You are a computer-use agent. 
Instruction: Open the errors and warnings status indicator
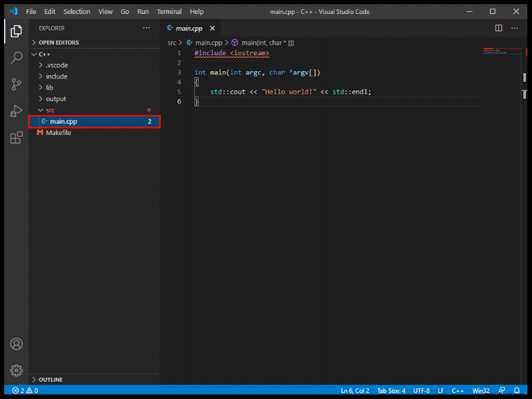tap(25, 390)
